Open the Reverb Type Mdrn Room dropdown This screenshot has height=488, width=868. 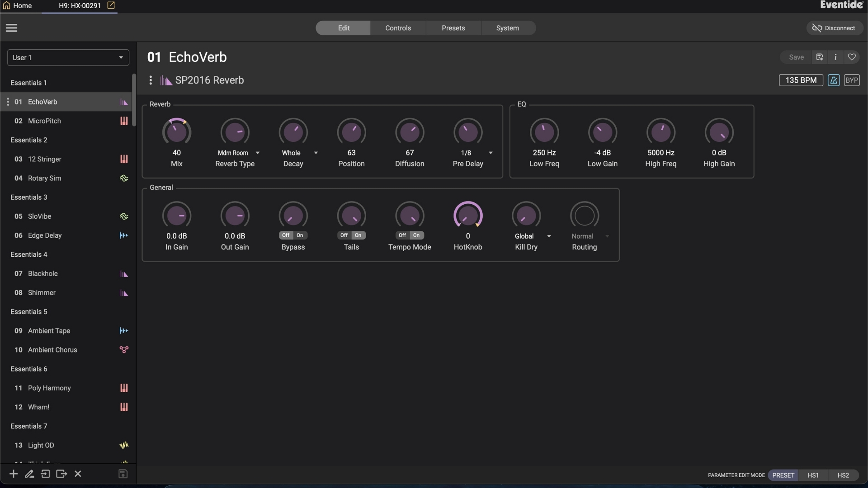tap(238, 153)
